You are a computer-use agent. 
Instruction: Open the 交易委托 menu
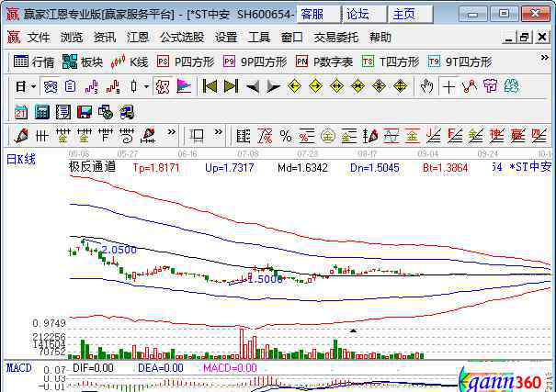click(x=335, y=38)
